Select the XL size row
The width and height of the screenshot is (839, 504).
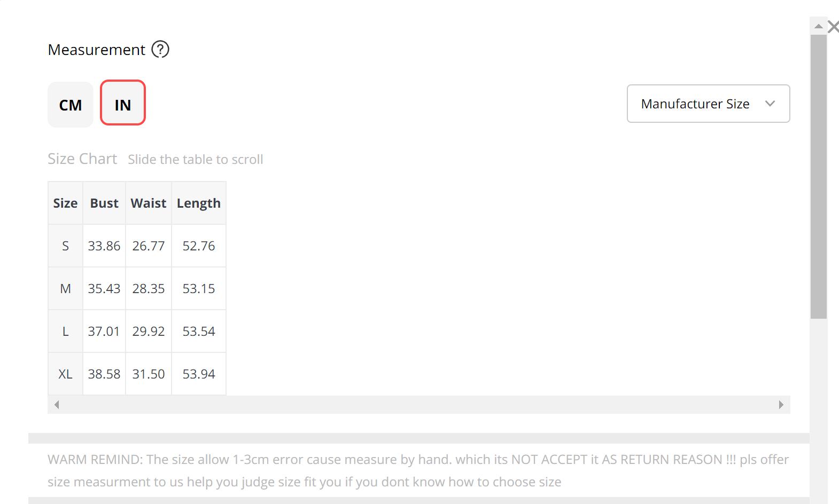pos(65,374)
